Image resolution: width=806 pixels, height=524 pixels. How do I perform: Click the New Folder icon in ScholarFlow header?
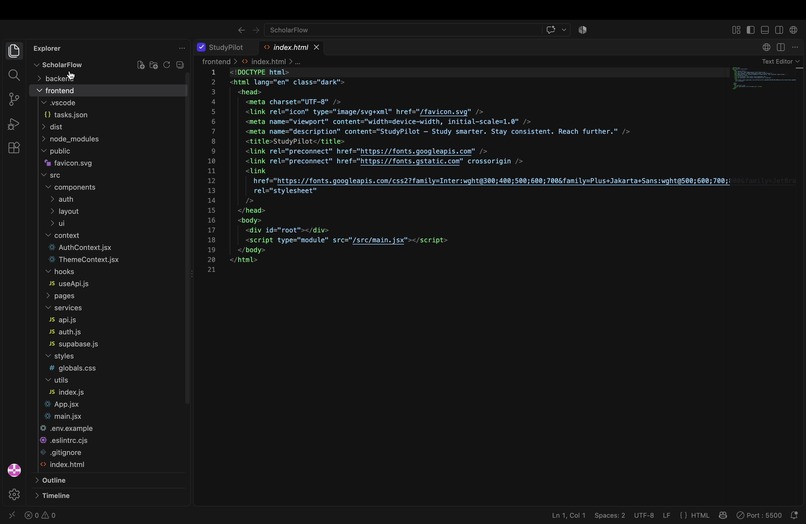[x=153, y=65]
